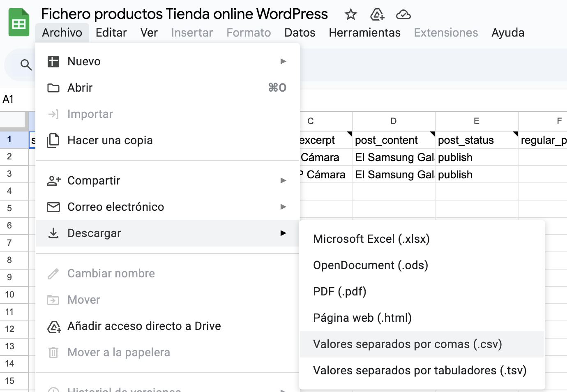Screen dimensions: 567x392
Task: Select Correo electrónico menu entry
Action: [x=168, y=207]
